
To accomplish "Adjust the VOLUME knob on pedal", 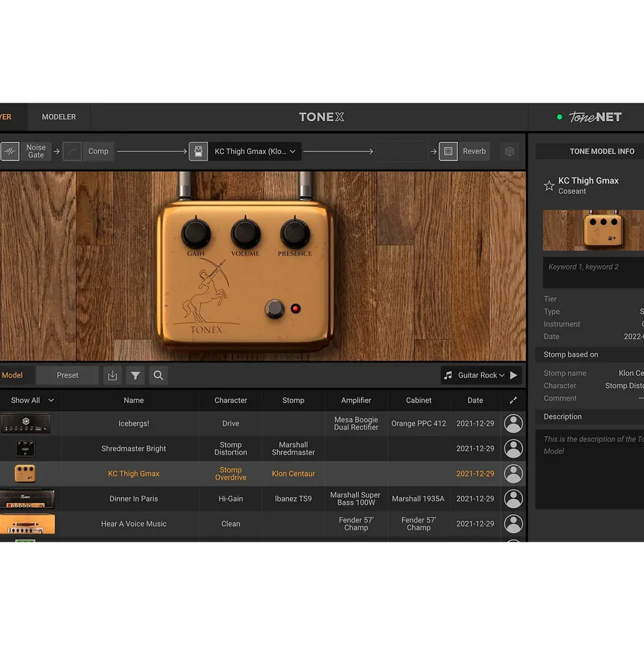I will tap(245, 233).
